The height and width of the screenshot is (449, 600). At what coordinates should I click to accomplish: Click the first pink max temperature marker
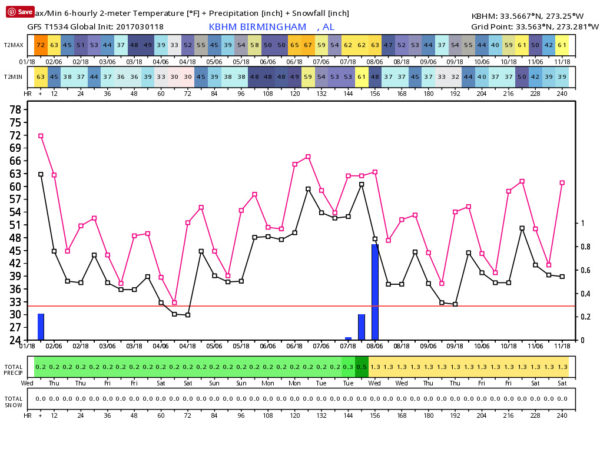click(41, 135)
